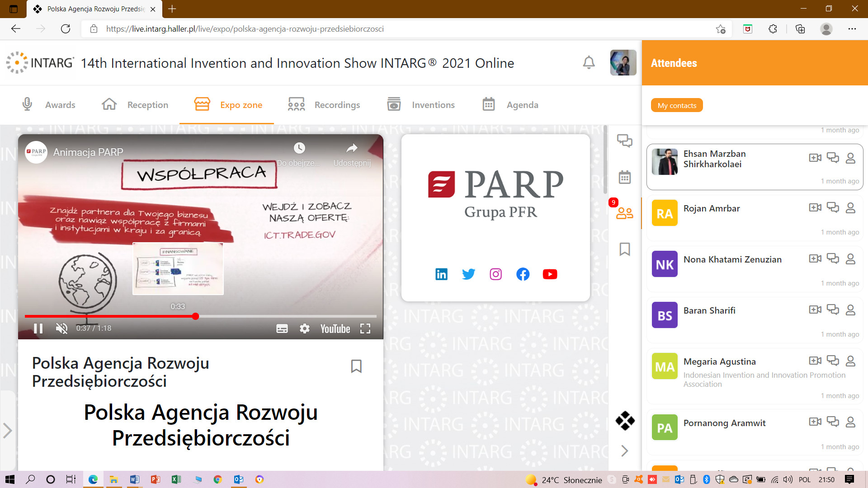Click Ehsan Marzban's profile photo
Image resolution: width=868 pixels, height=488 pixels.
click(665, 162)
